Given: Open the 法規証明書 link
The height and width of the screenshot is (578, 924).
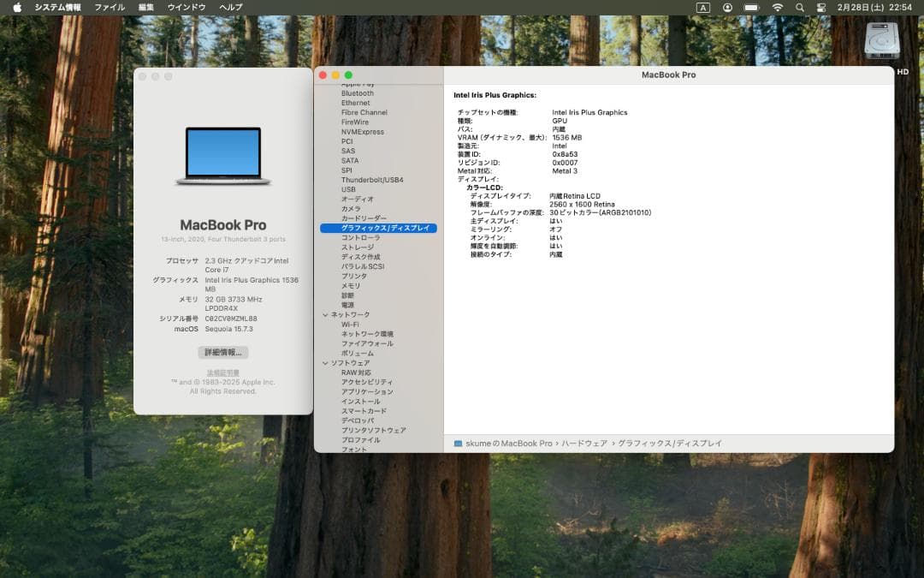Looking at the screenshot, I should (x=222, y=372).
